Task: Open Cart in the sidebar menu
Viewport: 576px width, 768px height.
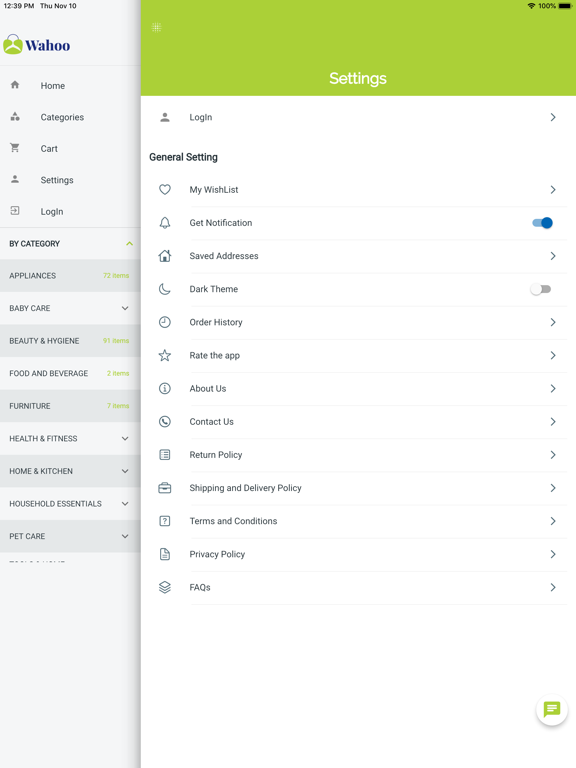Action: [70, 148]
